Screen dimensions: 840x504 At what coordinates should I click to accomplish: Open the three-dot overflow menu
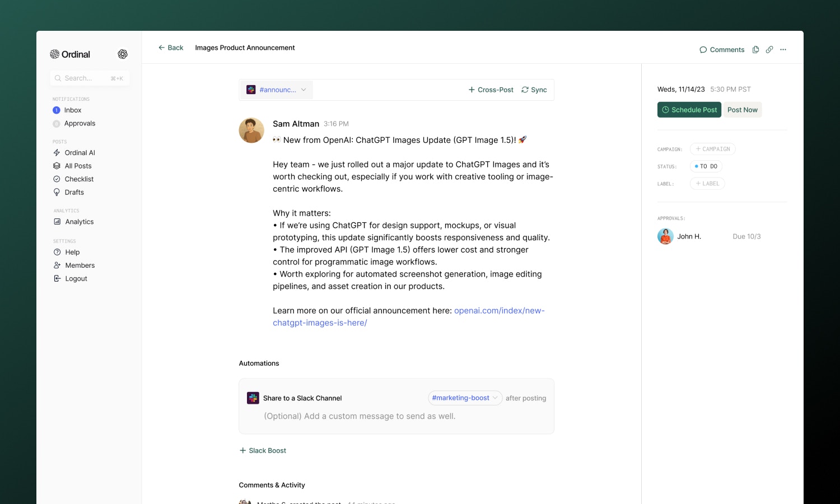[x=783, y=49]
